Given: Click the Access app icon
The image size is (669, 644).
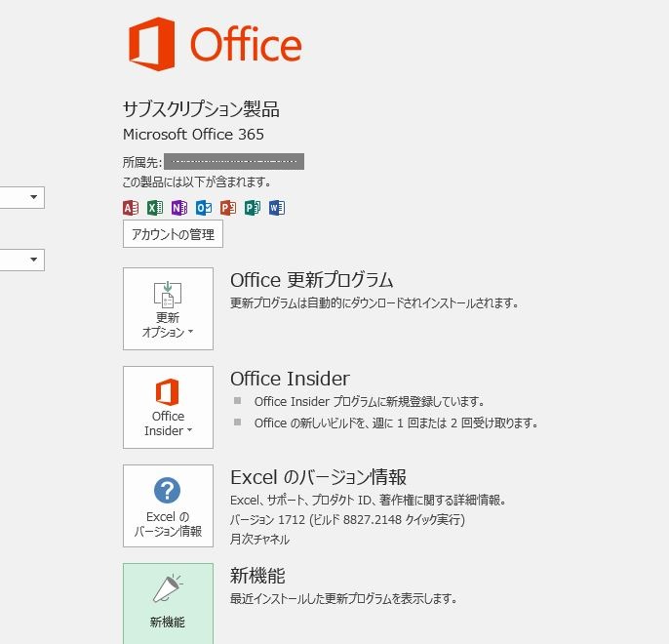Looking at the screenshot, I should pos(131,208).
